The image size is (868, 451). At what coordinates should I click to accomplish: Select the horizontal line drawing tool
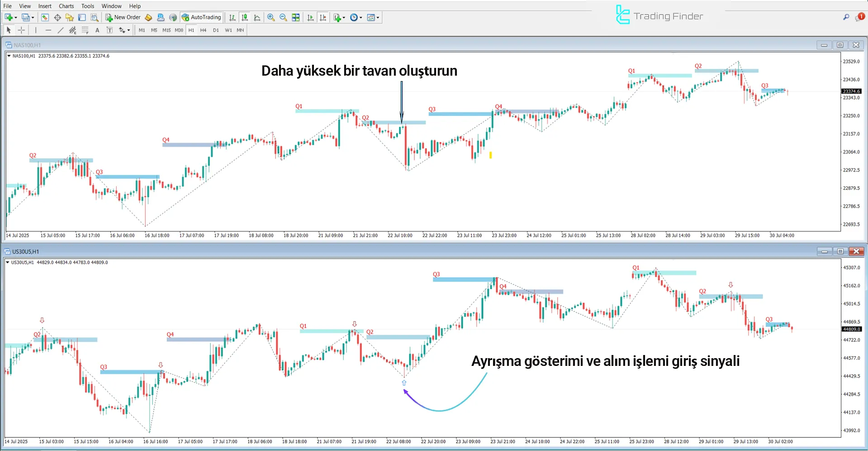pos(48,30)
